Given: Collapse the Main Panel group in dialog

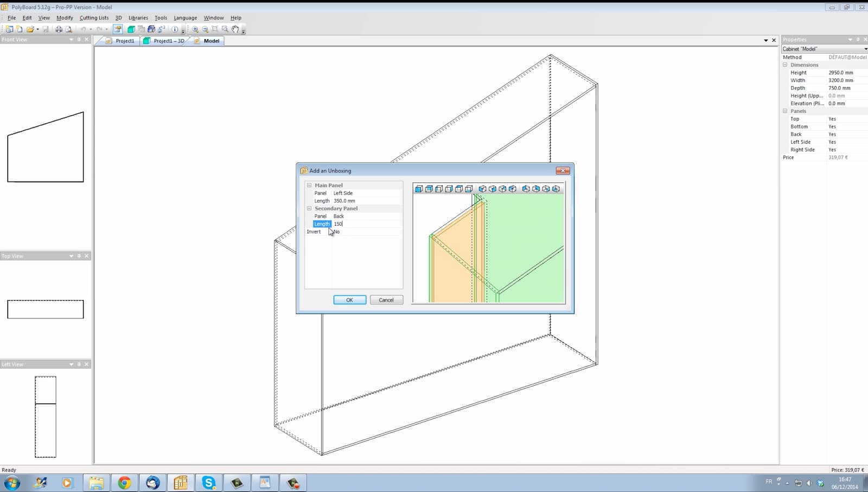Looking at the screenshot, I should (309, 185).
